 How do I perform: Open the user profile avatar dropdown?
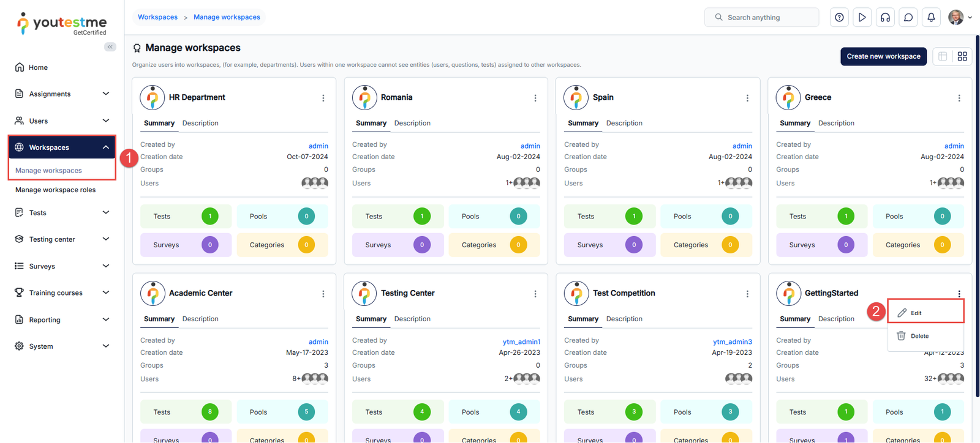click(x=960, y=18)
